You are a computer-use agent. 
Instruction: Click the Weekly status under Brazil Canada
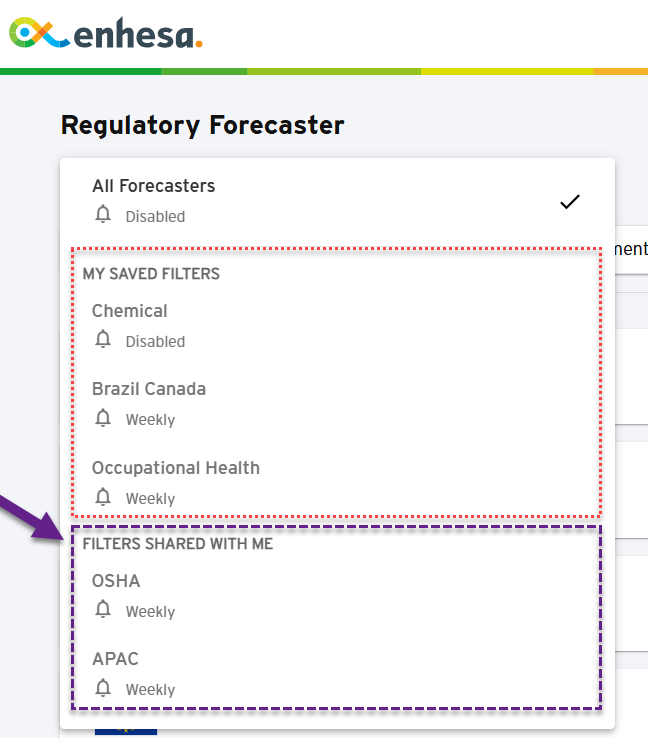coord(151,420)
